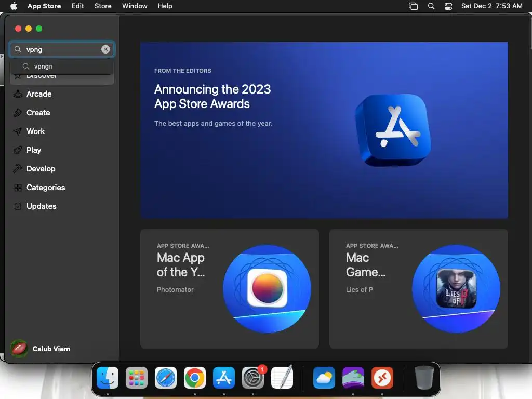The width and height of the screenshot is (532, 399).
Task: Open the Develop section
Action: [62, 169]
